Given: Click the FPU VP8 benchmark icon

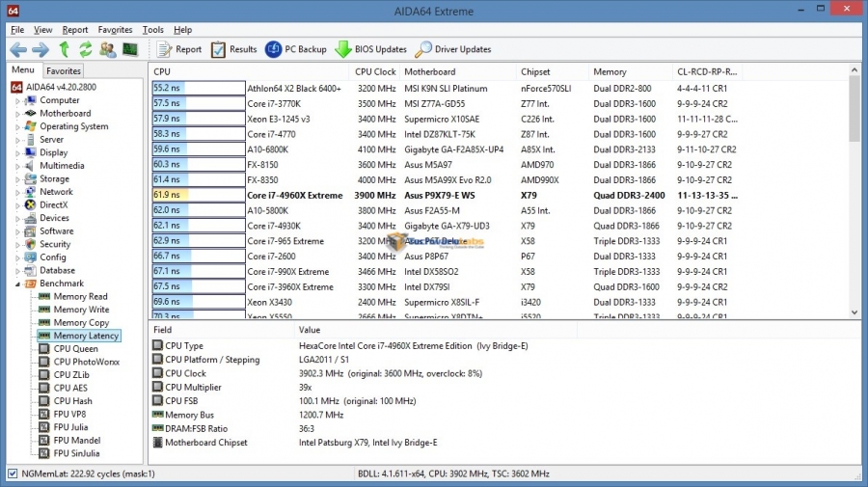Looking at the screenshot, I should click(44, 414).
